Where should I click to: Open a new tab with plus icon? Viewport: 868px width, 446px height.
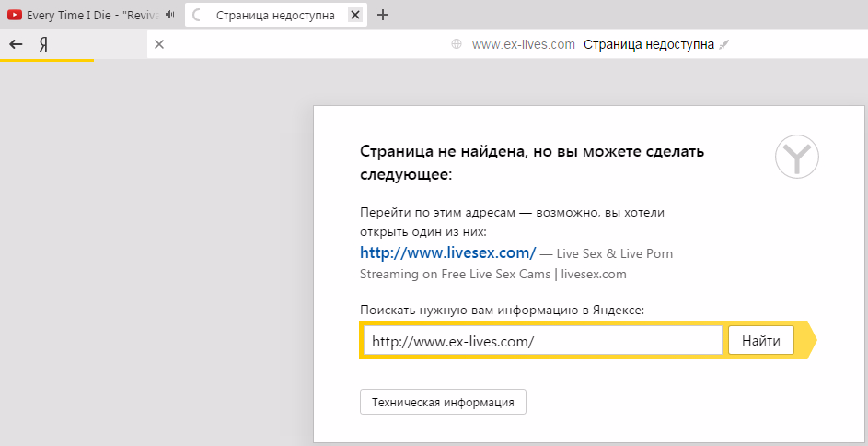pyautogui.click(x=384, y=15)
